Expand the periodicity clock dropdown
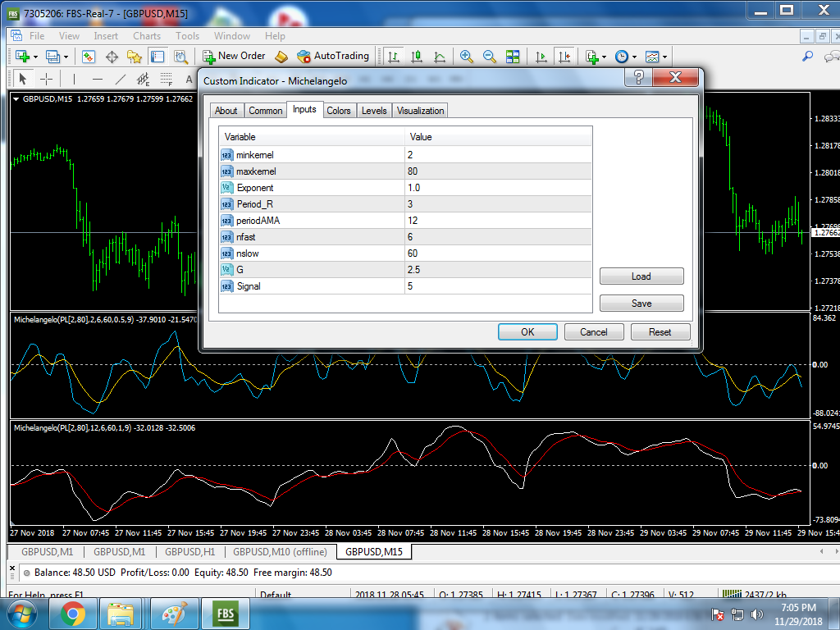Screen dimensions: 840x630 point(635,57)
